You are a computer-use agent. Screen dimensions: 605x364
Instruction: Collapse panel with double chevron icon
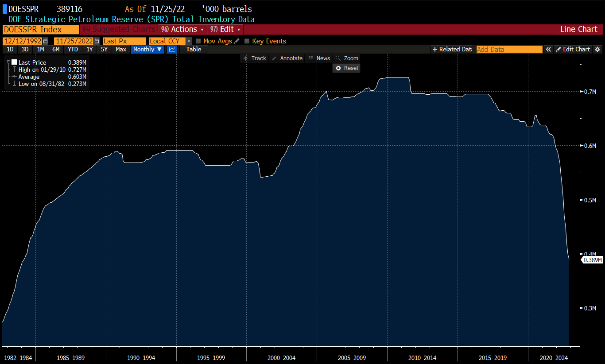[x=548, y=49]
